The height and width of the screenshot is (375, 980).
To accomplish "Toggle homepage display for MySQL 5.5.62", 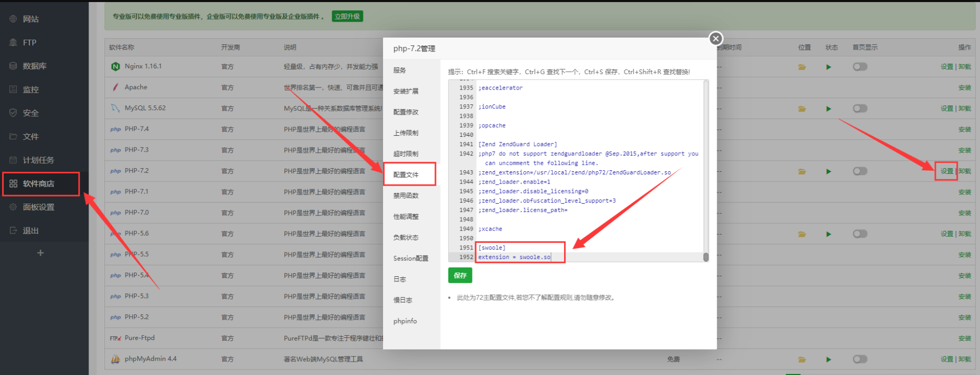I will pyautogui.click(x=860, y=109).
